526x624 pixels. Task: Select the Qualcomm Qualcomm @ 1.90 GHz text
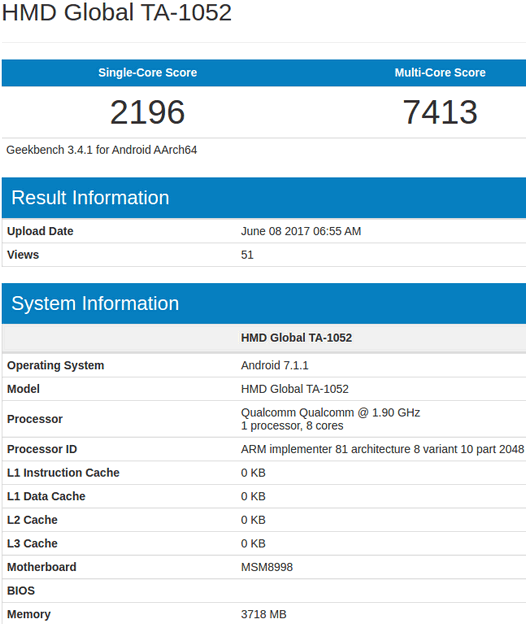coord(330,413)
